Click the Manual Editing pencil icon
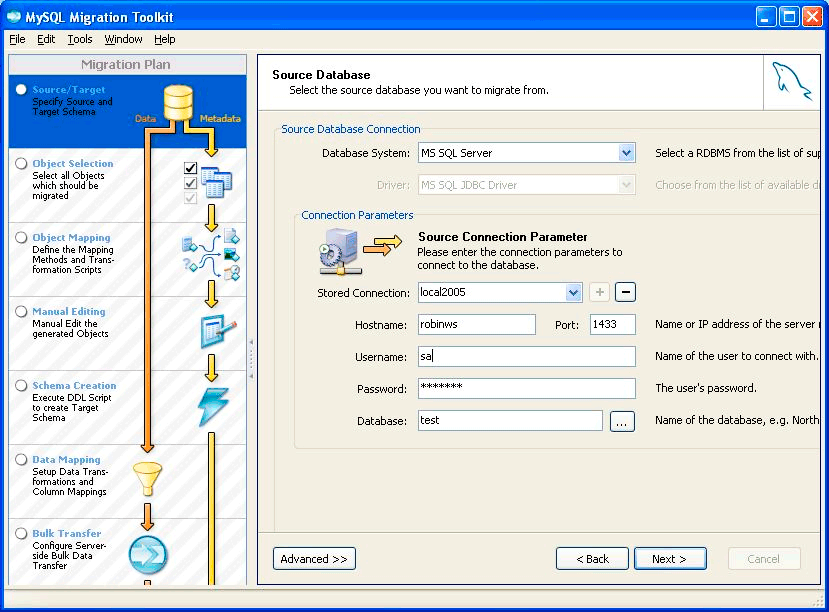Image resolution: width=829 pixels, height=612 pixels. pyautogui.click(x=218, y=331)
